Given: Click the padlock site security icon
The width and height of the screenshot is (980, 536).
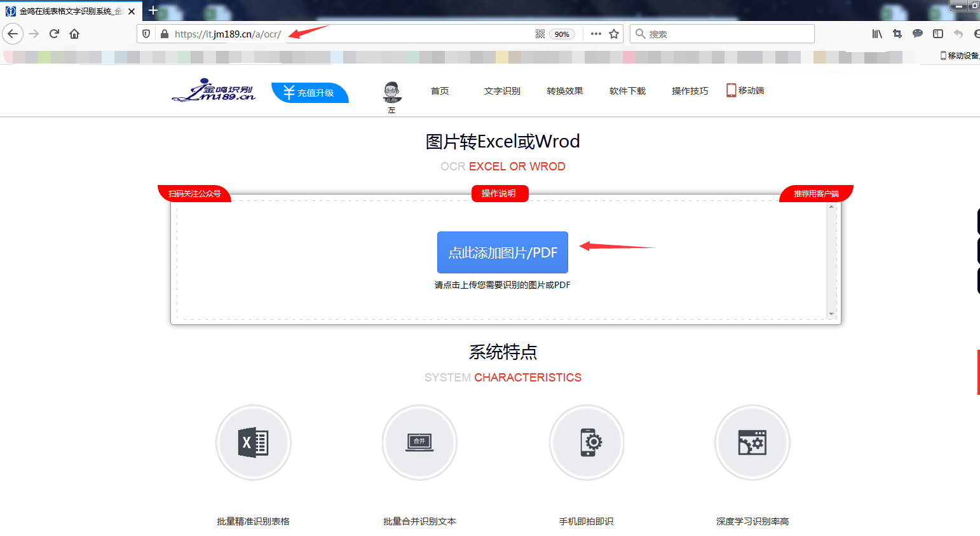Looking at the screenshot, I should (x=165, y=34).
